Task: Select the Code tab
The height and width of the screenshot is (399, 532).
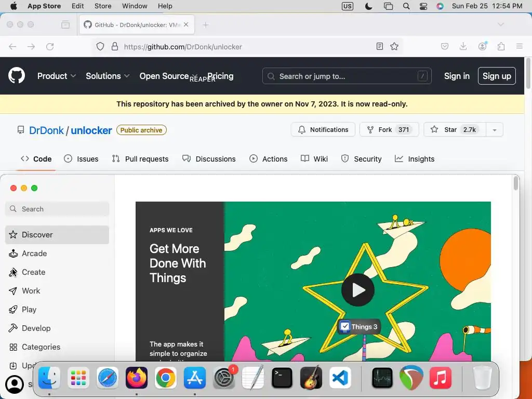Action: pos(36,159)
